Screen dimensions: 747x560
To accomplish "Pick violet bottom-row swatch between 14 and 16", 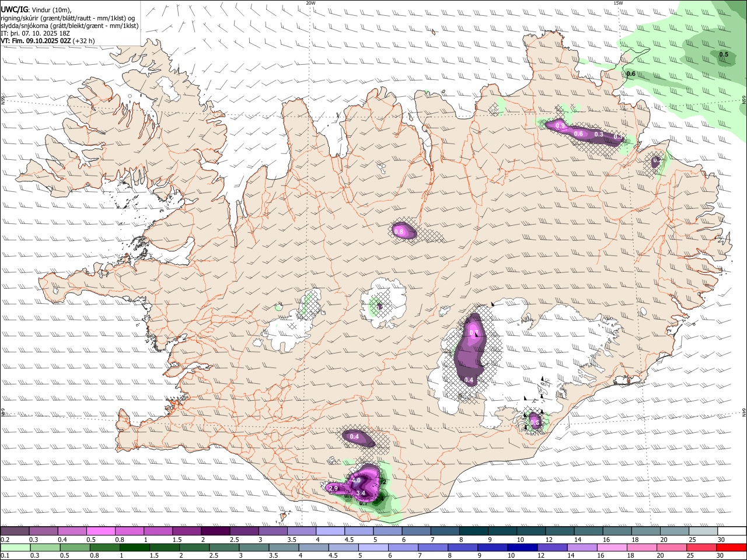I will click(x=582, y=547).
